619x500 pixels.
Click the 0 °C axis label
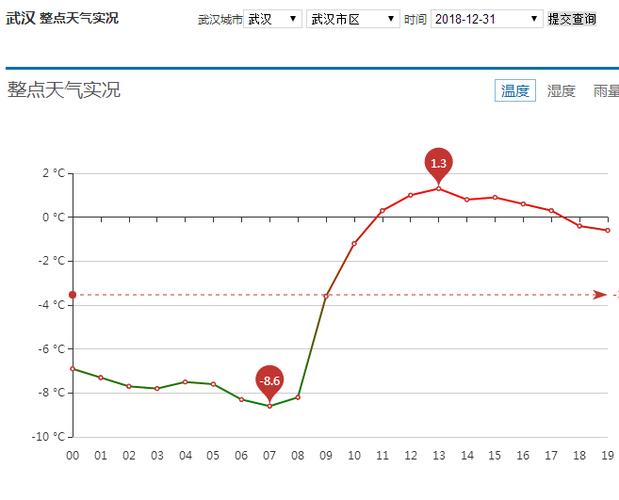(x=54, y=217)
